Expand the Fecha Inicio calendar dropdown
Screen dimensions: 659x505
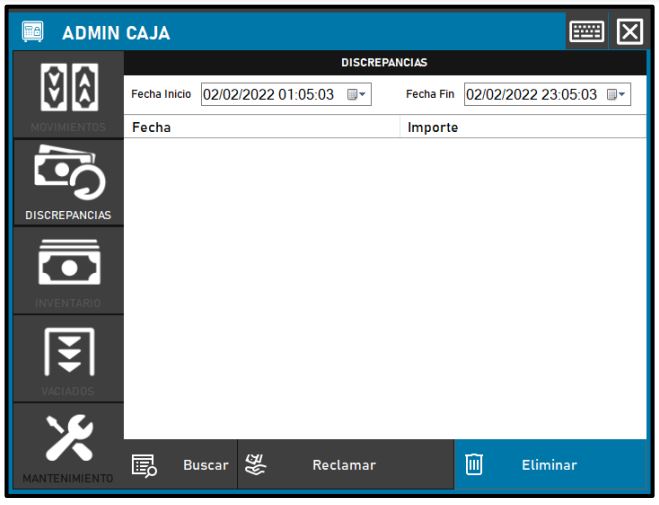pos(357,95)
